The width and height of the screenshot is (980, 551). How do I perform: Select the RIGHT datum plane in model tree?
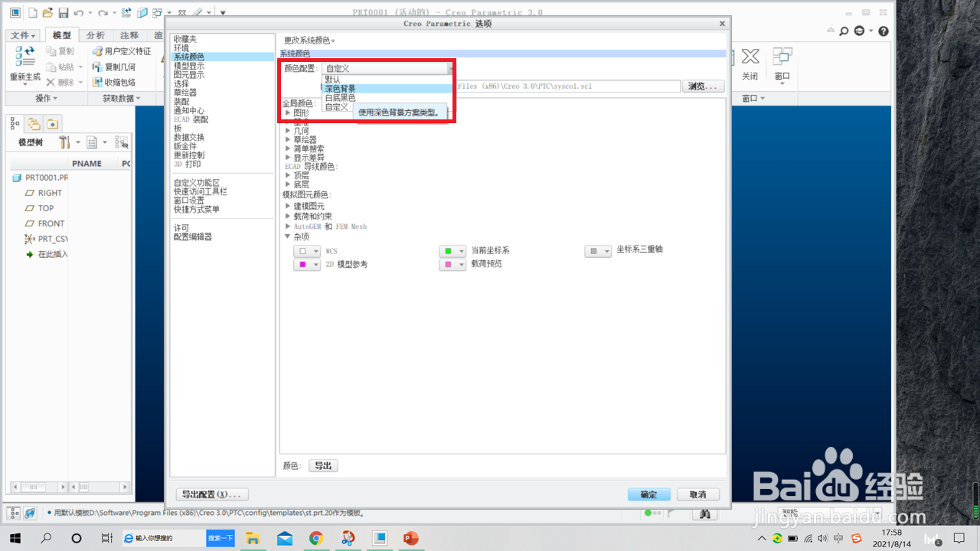click(x=51, y=193)
